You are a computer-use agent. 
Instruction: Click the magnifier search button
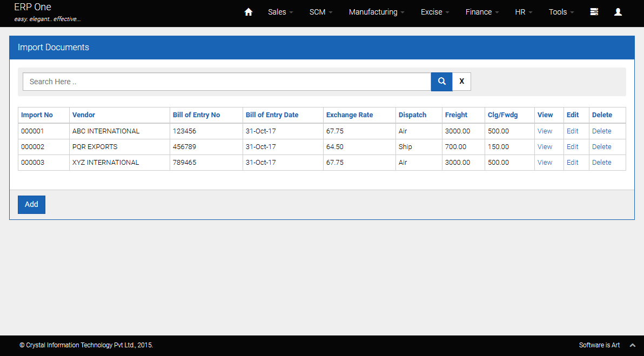click(x=441, y=82)
